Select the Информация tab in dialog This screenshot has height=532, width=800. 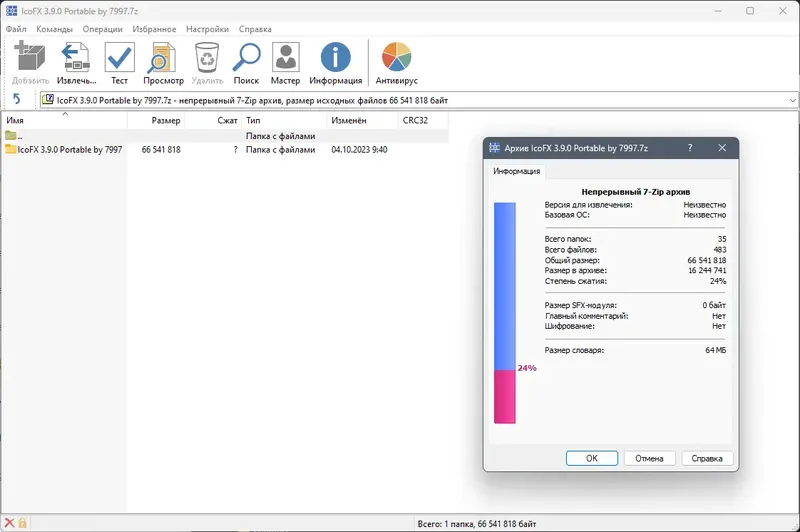516,171
